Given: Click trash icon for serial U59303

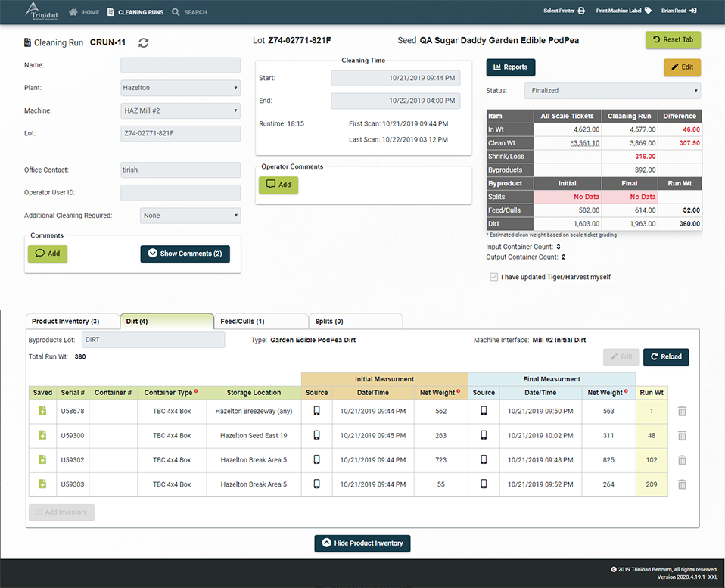Looking at the screenshot, I should coord(682,484).
